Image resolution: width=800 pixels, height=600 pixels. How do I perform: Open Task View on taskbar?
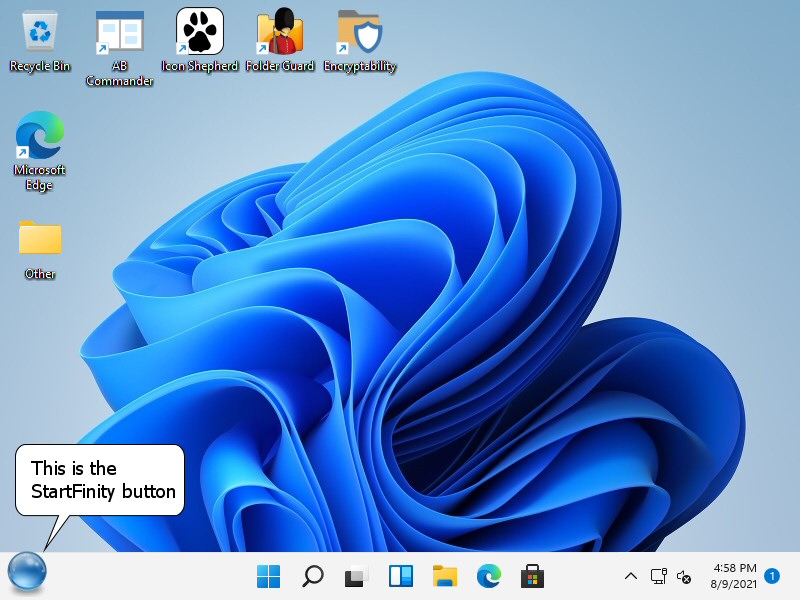click(x=357, y=577)
